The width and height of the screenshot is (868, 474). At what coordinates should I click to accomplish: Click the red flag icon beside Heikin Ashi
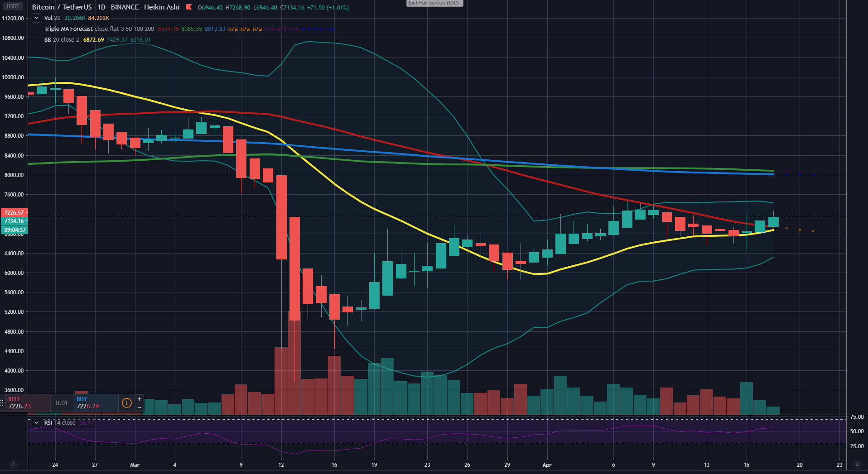tap(189, 7)
